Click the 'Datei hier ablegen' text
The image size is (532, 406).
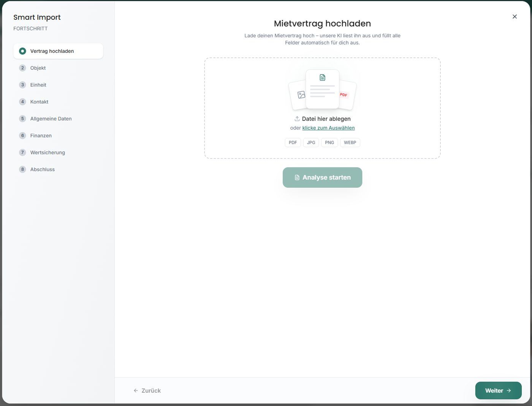point(326,119)
